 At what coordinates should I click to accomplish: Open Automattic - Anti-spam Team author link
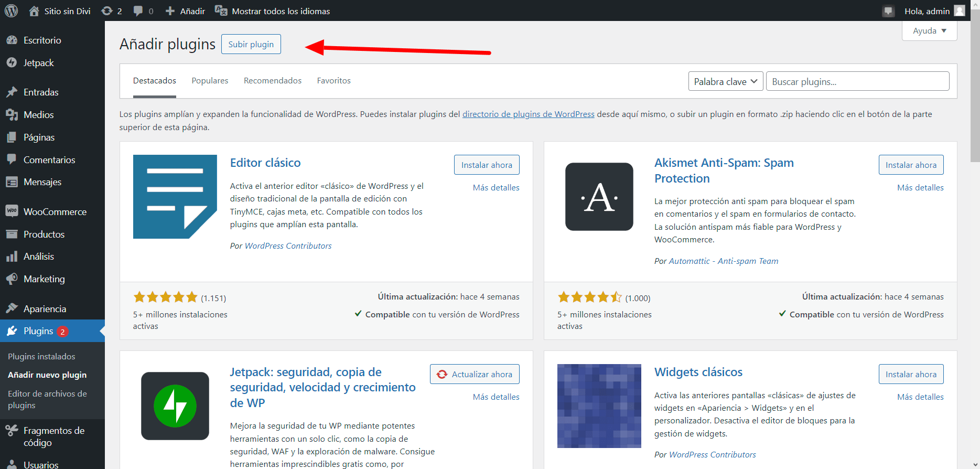click(724, 261)
